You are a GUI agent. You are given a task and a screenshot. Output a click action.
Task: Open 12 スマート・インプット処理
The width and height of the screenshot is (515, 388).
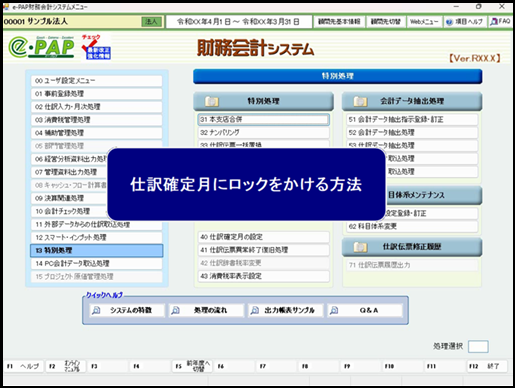tap(96, 237)
